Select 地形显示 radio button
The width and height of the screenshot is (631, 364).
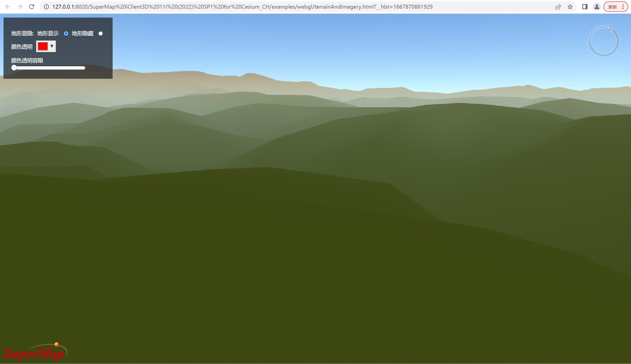pyautogui.click(x=66, y=33)
